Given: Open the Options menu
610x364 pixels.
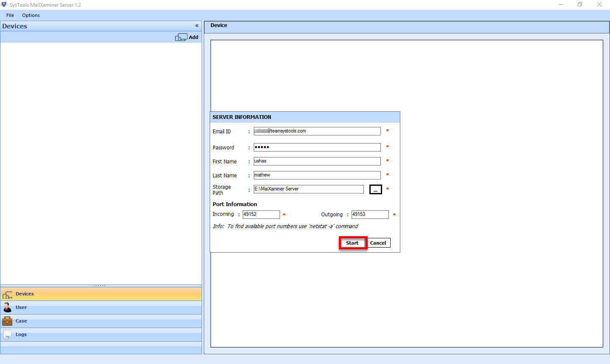Looking at the screenshot, I should pos(31,15).
